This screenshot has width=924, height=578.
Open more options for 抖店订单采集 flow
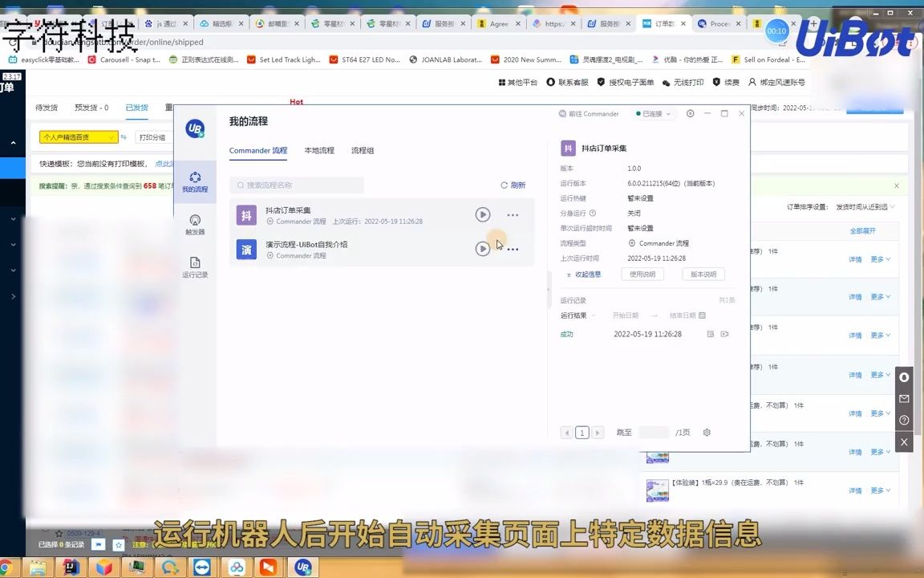513,214
